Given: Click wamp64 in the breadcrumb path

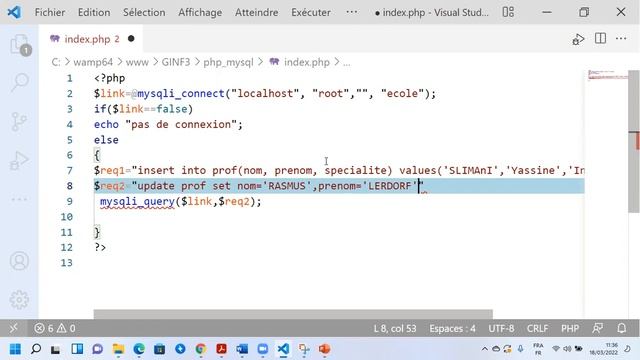Looking at the screenshot, I should coord(93,62).
